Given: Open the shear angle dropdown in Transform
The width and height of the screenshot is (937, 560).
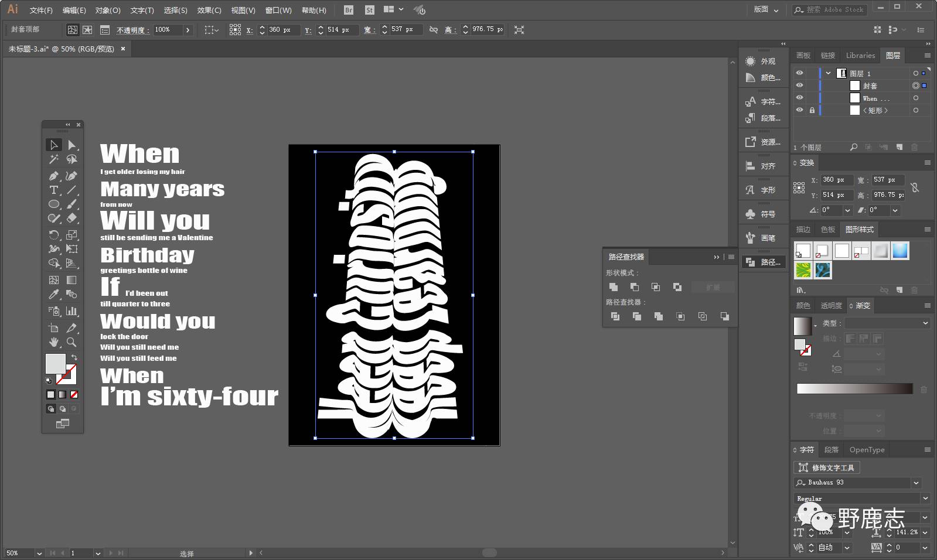Looking at the screenshot, I should 895,210.
